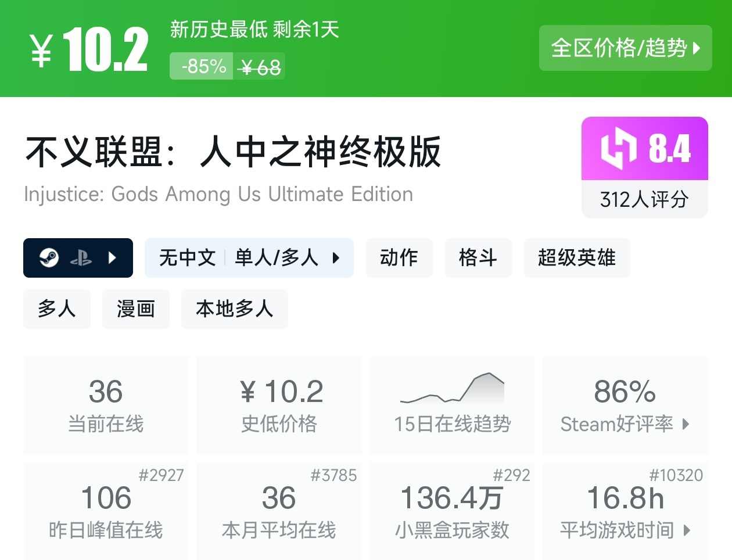The width and height of the screenshot is (732, 560).
Task: Select the English title Injustice: Gods Among Us
Action: pyautogui.click(x=218, y=194)
